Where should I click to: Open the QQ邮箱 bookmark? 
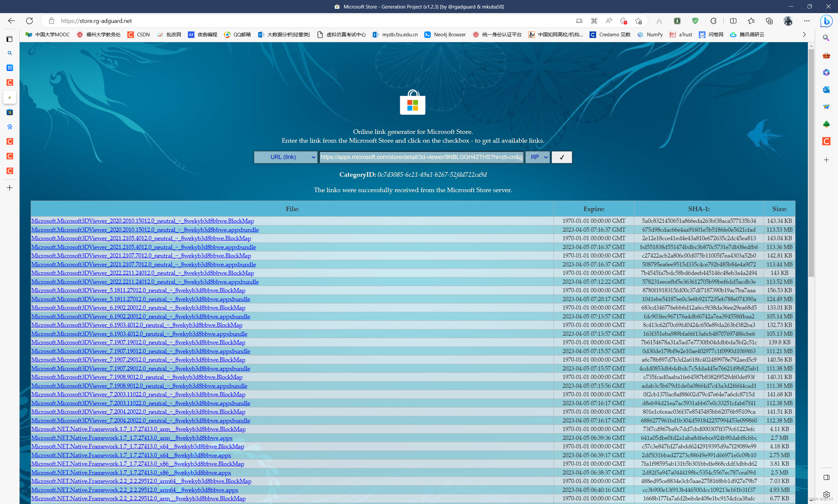point(237,34)
